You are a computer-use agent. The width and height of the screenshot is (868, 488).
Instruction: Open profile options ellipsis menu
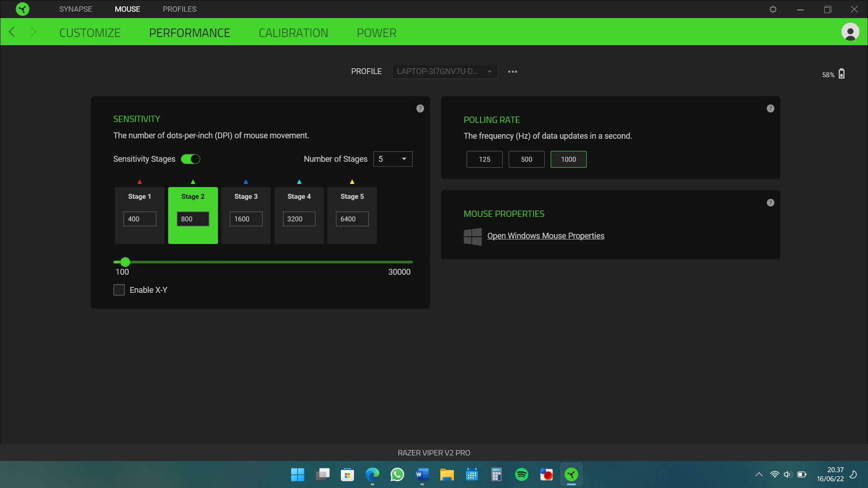pyautogui.click(x=512, y=71)
